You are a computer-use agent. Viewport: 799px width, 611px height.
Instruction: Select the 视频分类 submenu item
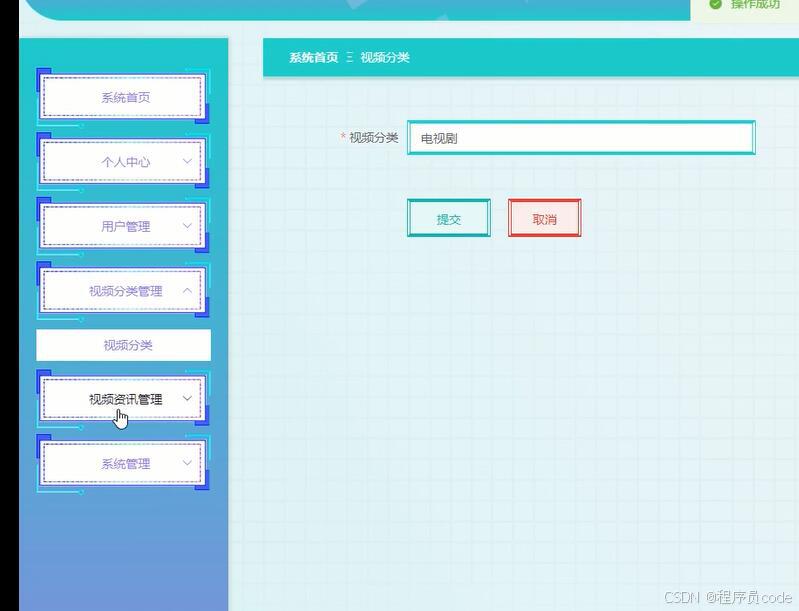[x=123, y=345]
